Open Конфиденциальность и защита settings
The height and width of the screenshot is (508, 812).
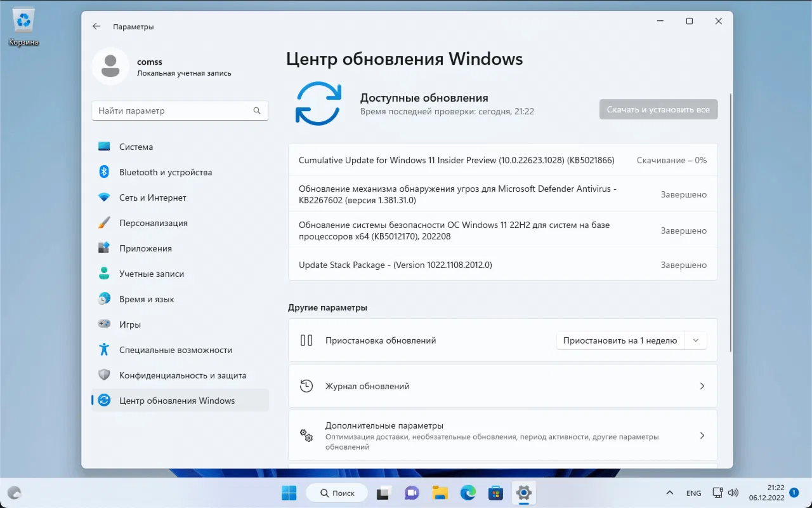[180, 375]
